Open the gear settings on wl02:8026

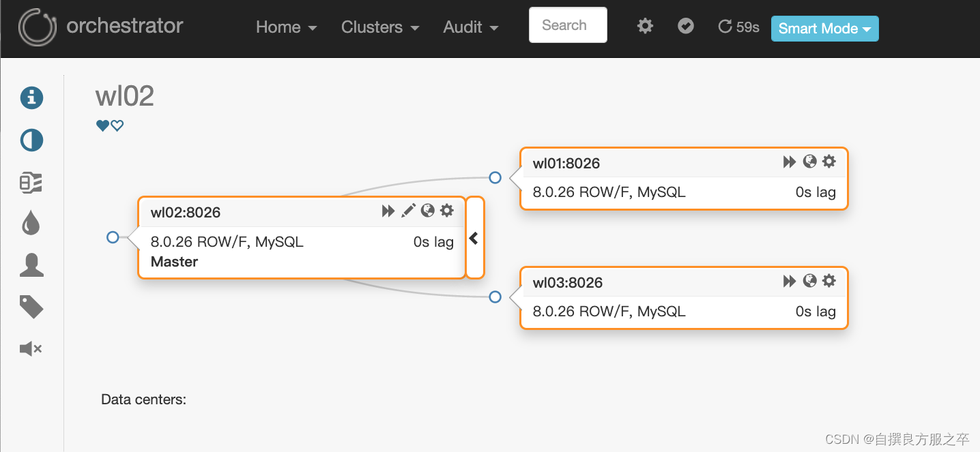447,211
